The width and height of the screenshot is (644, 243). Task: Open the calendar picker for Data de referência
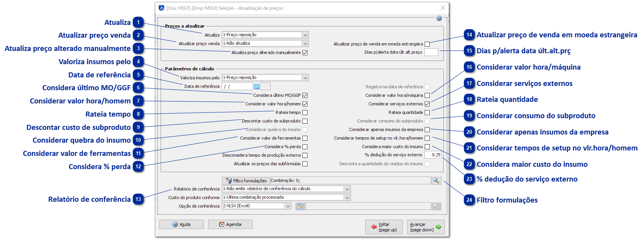coord(257,86)
